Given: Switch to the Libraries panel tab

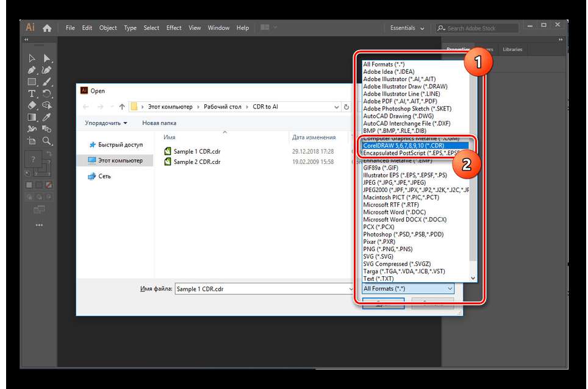Looking at the screenshot, I should [512, 49].
